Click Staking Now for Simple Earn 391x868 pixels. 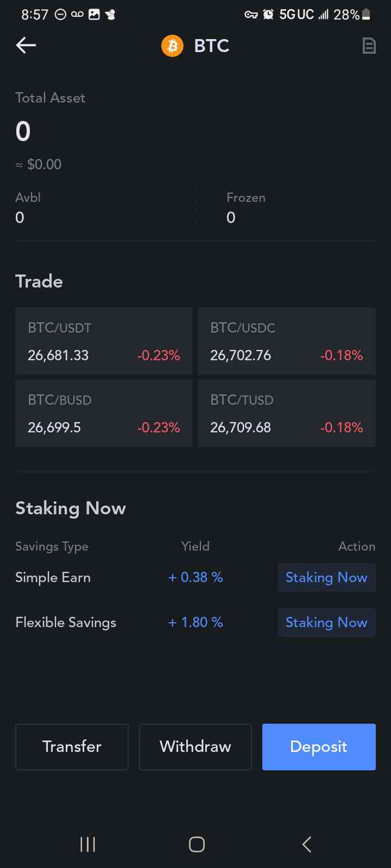tap(326, 577)
